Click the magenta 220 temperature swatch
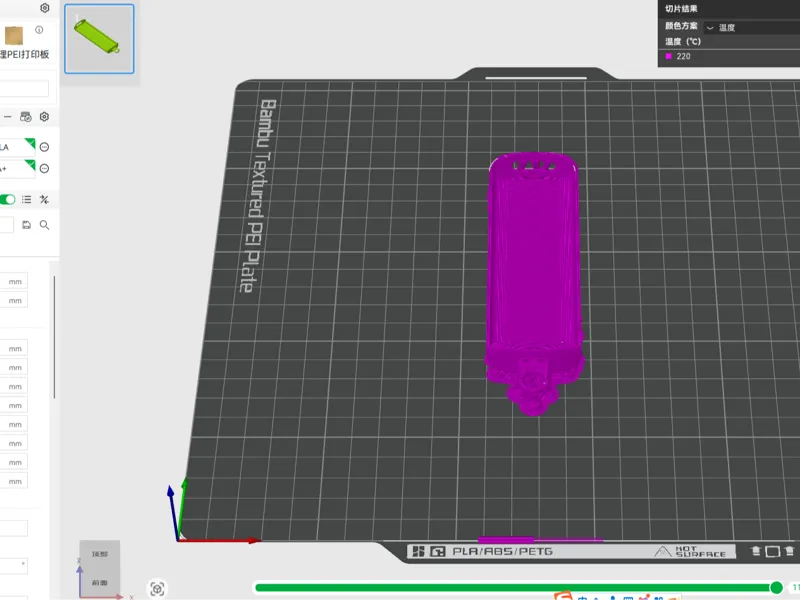This screenshot has height=600, width=800. tap(668, 56)
